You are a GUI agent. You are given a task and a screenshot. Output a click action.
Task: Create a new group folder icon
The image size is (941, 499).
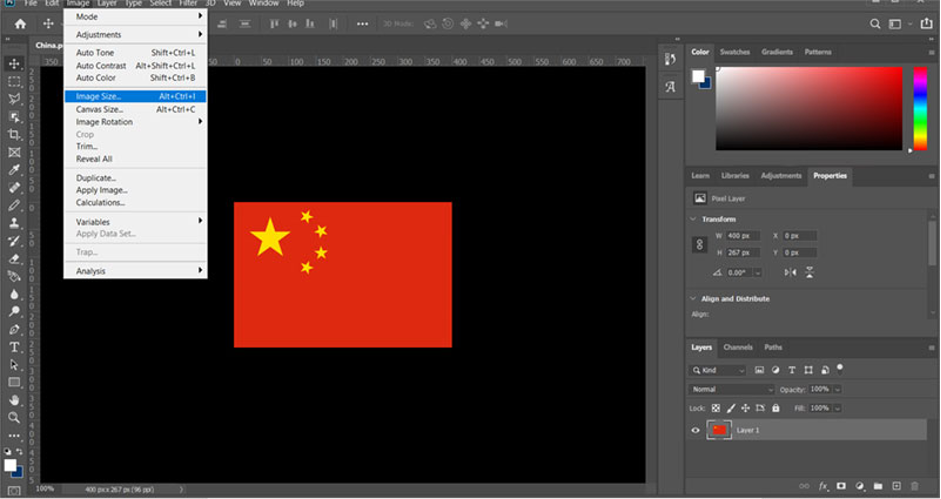tap(878, 486)
